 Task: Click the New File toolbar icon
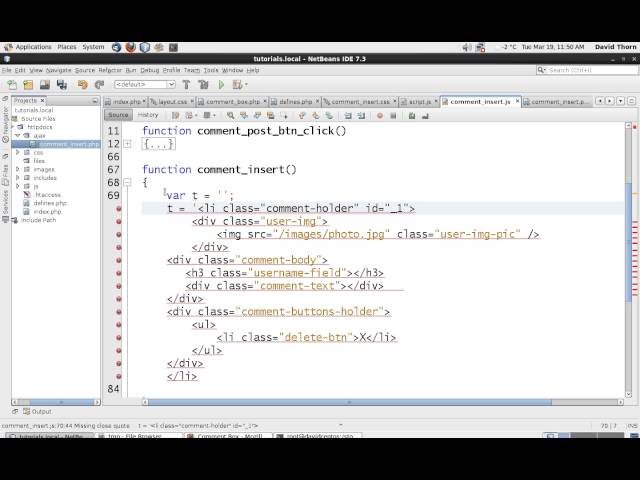12,84
